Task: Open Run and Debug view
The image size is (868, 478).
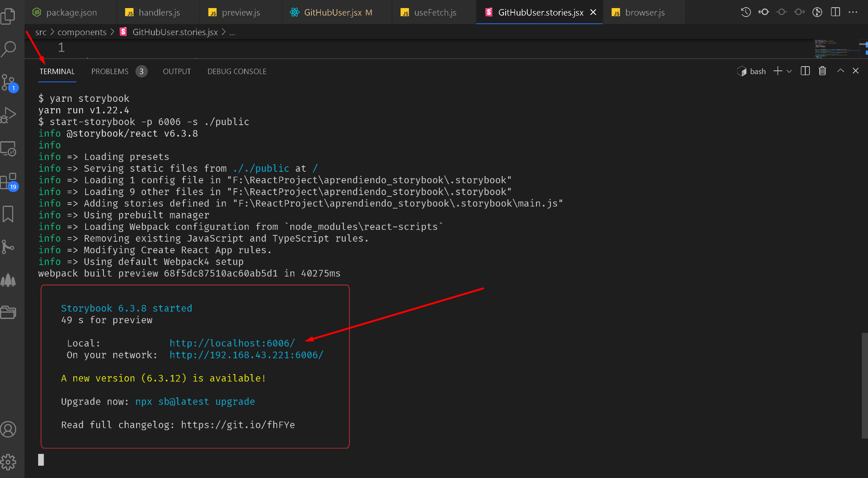Action: tap(8, 115)
